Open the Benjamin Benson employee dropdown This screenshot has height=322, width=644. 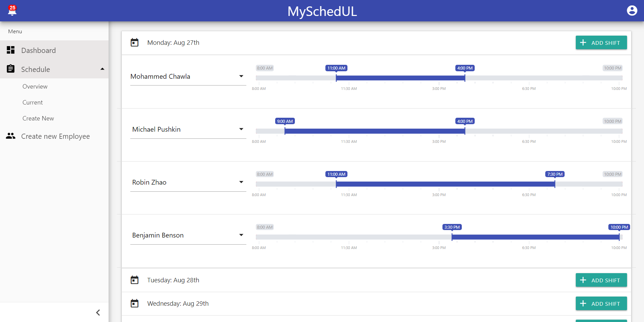(x=188, y=235)
